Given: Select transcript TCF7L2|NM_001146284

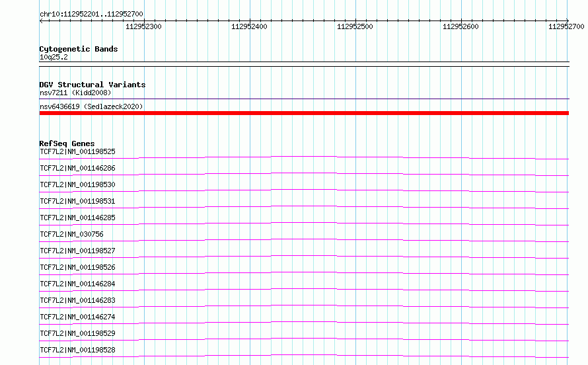Looking at the screenshot, I should pyautogui.click(x=77, y=284).
